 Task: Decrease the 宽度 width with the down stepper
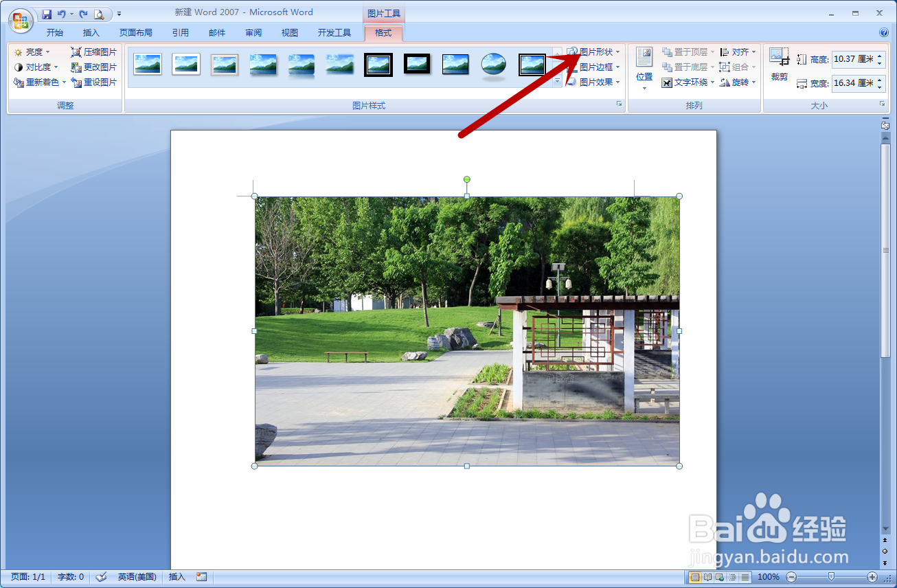tap(880, 87)
